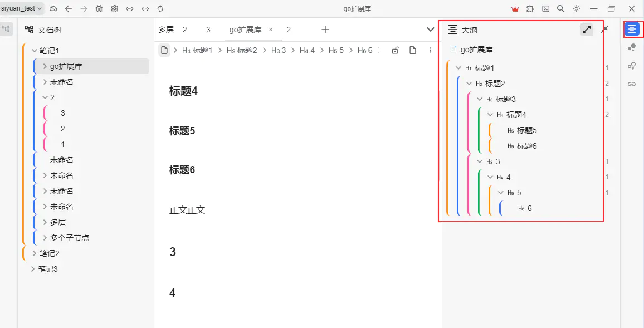The width and height of the screenshot is (644, 328).
Task: Open the global graph dock icon
Action: click(632, 66)
